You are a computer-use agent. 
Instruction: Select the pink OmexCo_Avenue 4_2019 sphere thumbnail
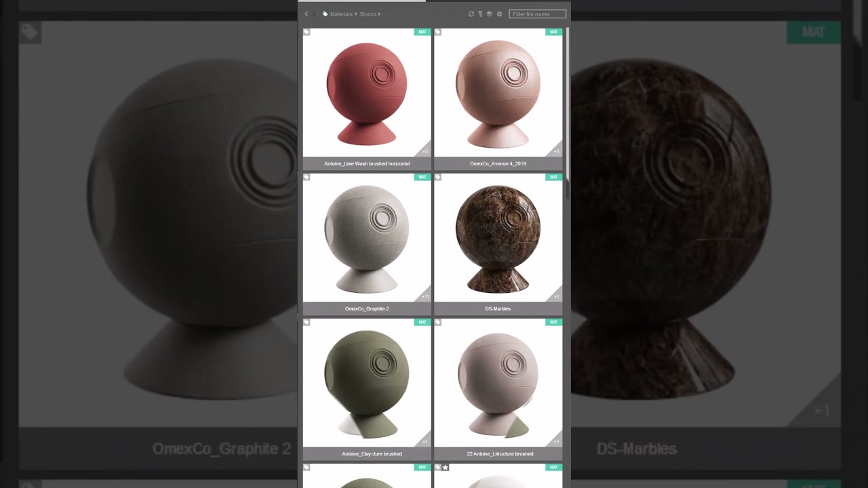(498, 93)
